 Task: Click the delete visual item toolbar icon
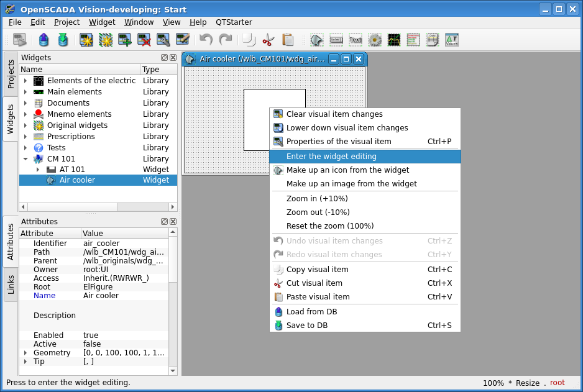click(x=144, y=40)
